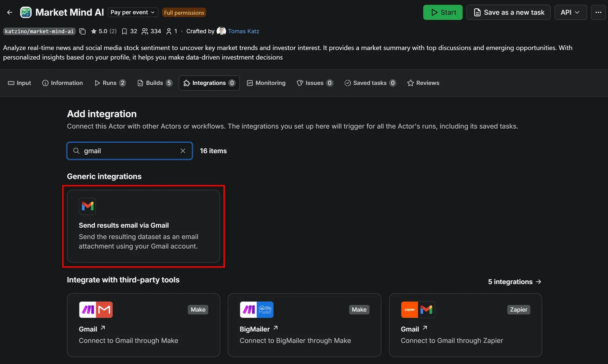608x364 pixels.
Task: Start the Actor with the green button
Action: point(443,13)
